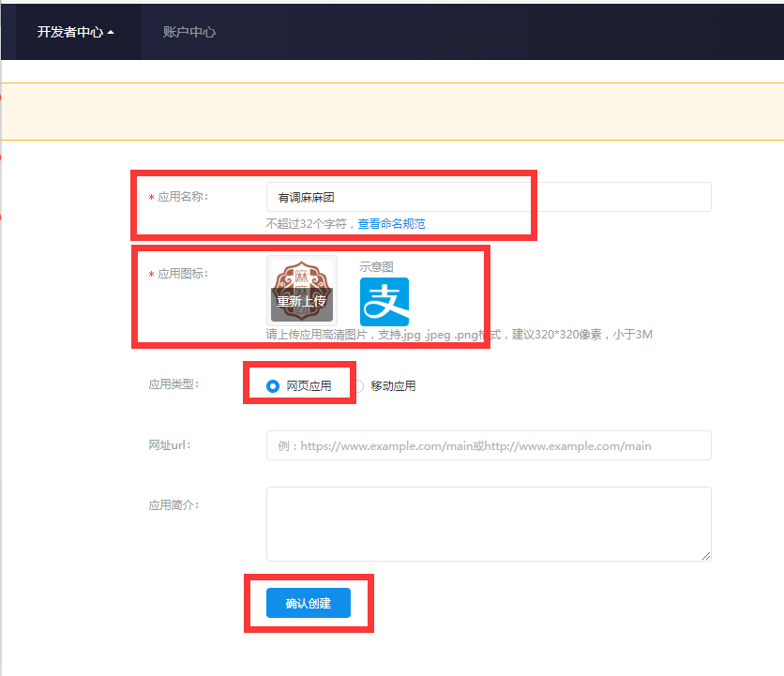Select the 网页应用 radio button
This screenshot has height=676, width=784.
pos(273,386)
